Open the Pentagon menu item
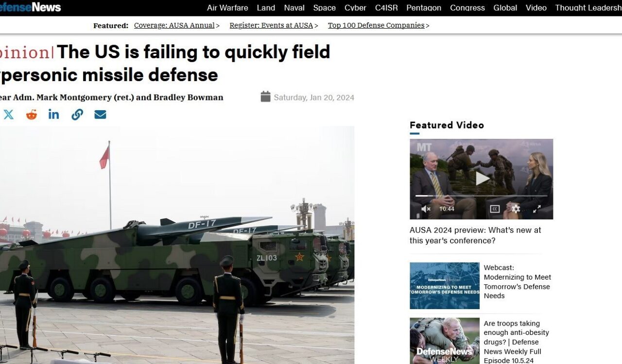This screenshot has height=364, width=622. click(x=424, y=8)
